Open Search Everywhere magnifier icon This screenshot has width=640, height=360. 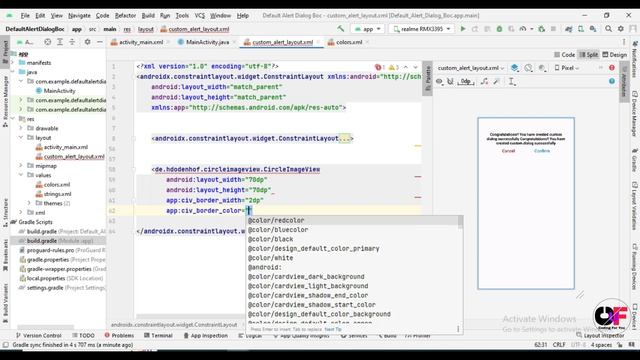click(609, 29)
